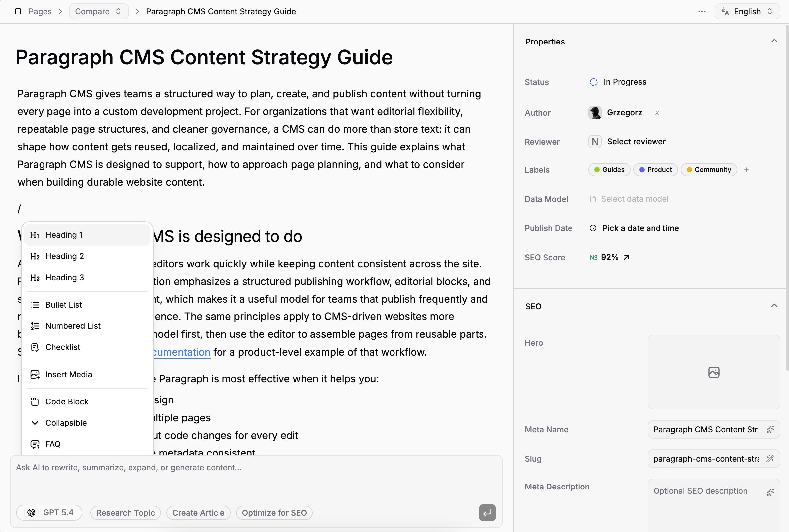
Task: Click the hero image placeholder icon
Action: pyautogui.click(x=714, y=372)
